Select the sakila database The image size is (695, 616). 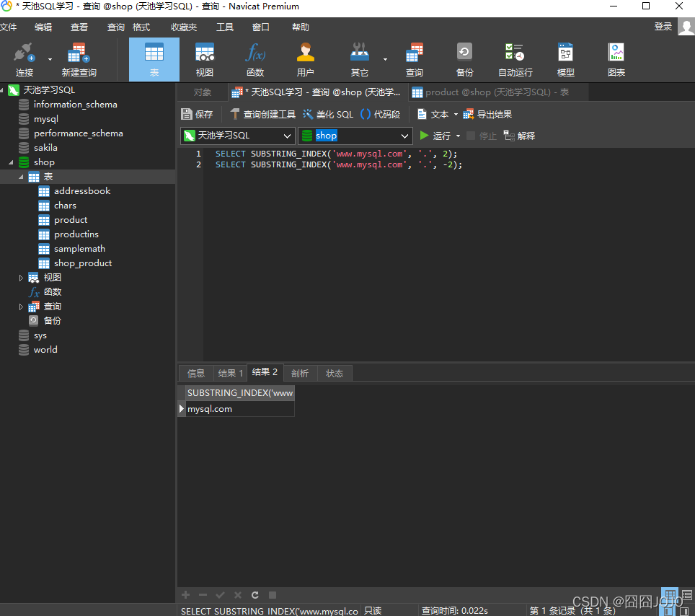point(45,148)
